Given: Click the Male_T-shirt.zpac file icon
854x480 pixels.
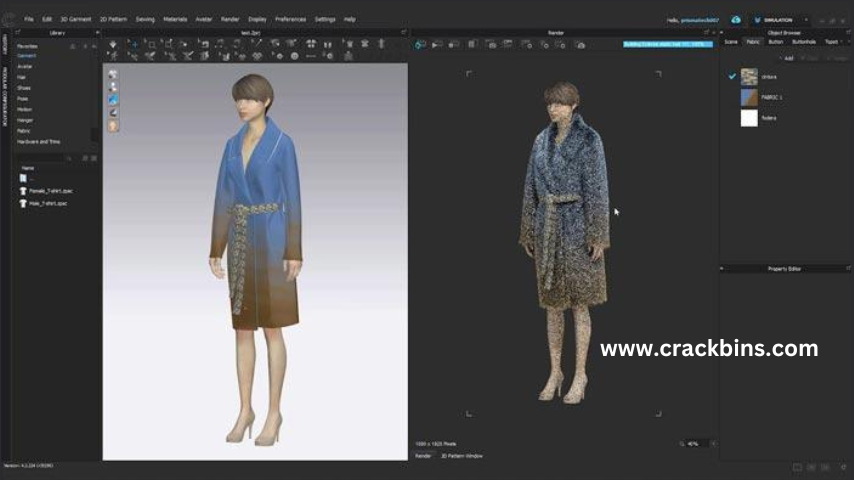Looking at the screenshot, I should pyautogui.click(x=22, y=203).
